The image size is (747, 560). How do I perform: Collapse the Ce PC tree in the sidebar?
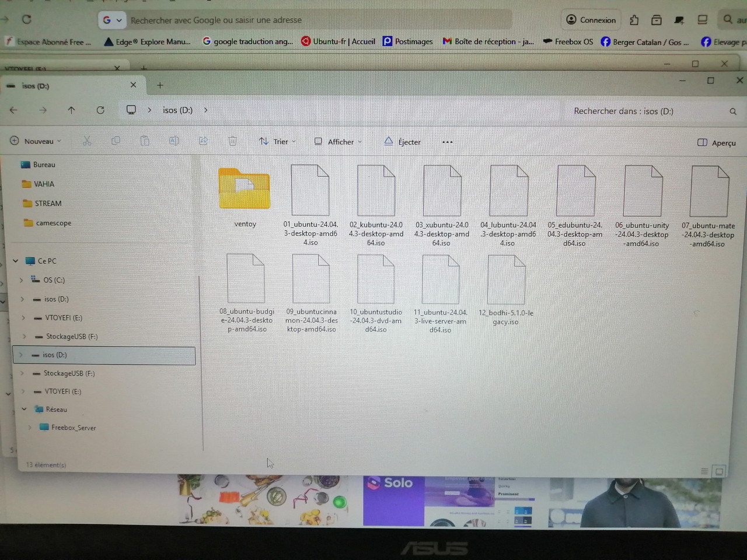pyautogui.click(x=15, y=261)
